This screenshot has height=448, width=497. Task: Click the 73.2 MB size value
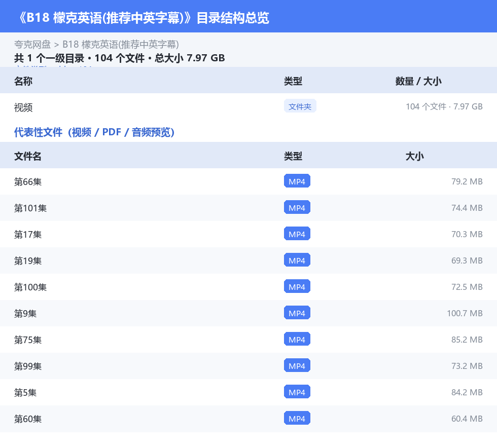click(467, 365)
